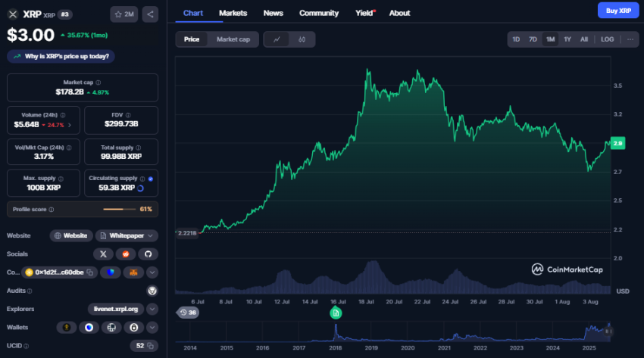Screen dimensions: 644x358
Task: Click the blue shield wallet icon
Action: [x=111, y=272]
